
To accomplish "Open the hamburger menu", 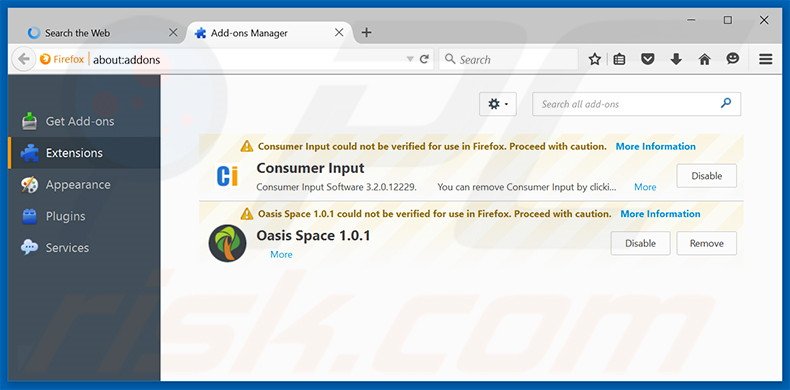I will tap(766, 59).
